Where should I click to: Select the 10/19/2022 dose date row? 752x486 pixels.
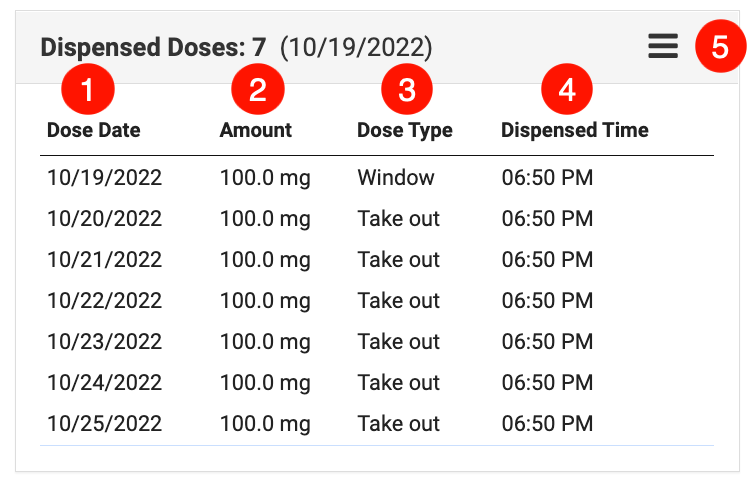tap(104, 178)
